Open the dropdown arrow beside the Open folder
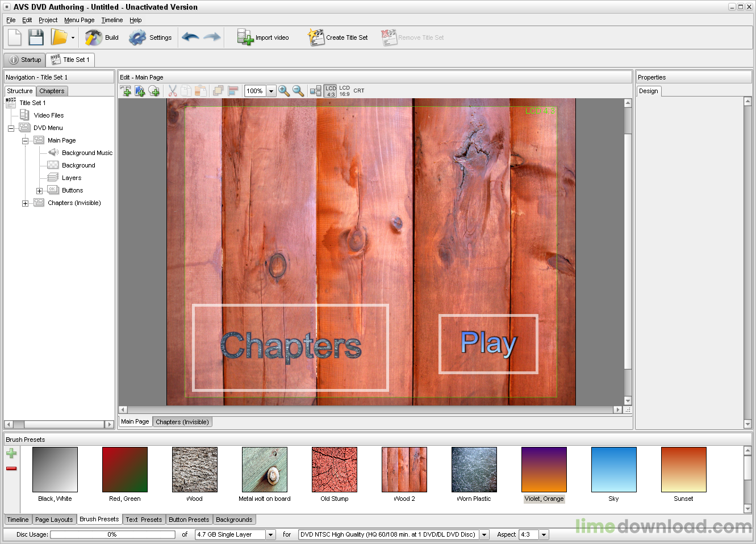Image resolution: width=756 pixels, height=544 pixels. (x=73, y=38)
